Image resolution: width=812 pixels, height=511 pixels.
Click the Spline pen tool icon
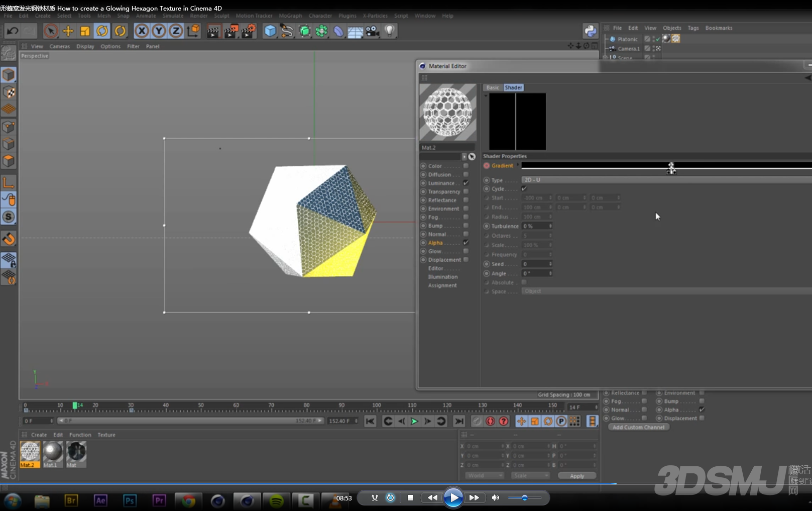coord(287,31)
